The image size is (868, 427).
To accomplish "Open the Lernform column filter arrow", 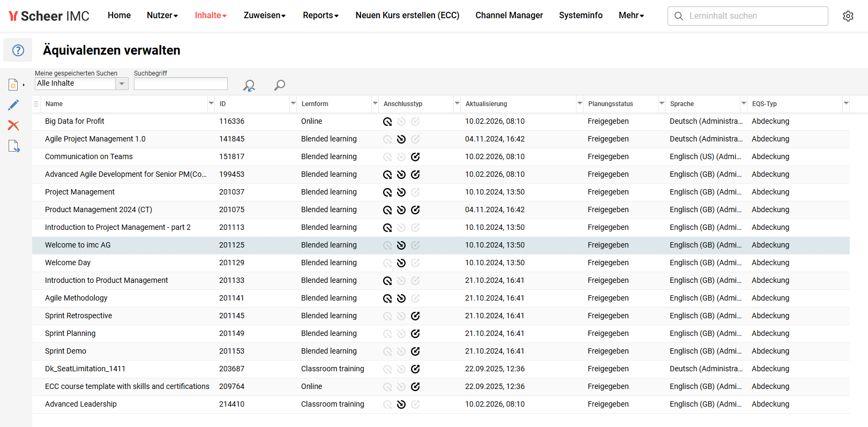I will (375, 103).
